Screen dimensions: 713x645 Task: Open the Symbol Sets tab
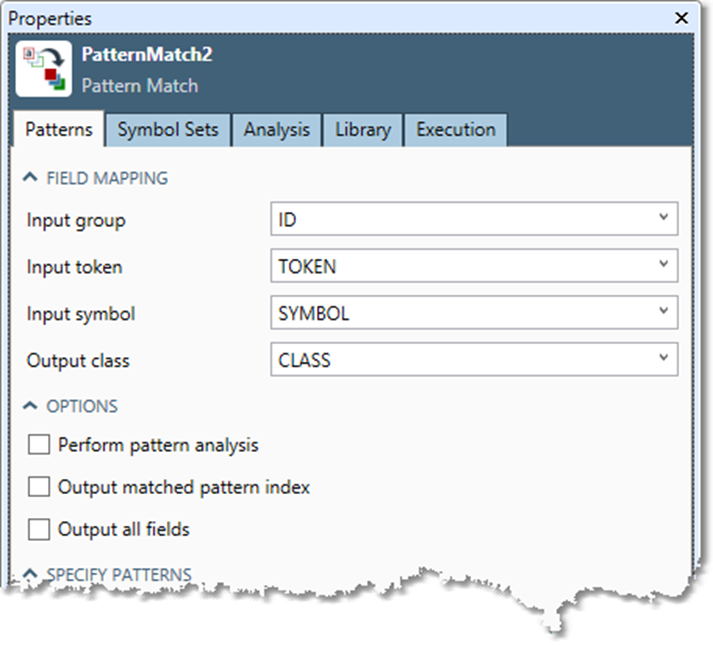pos(168,130)
